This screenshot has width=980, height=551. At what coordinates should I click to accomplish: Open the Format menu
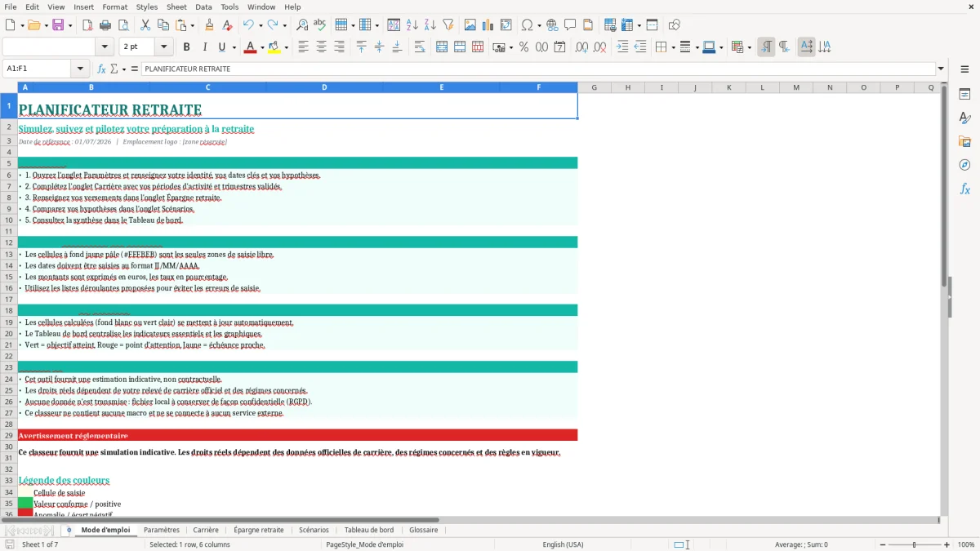(114, 7)
